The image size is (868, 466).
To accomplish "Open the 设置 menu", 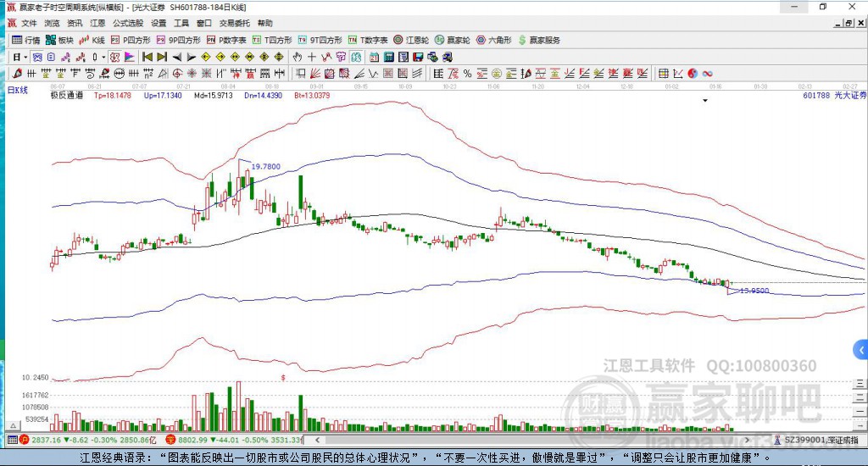I will (x=159, y=23).
